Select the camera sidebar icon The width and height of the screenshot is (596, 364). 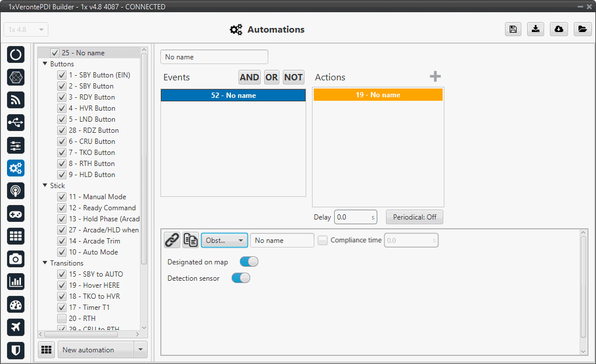(16, 259)
